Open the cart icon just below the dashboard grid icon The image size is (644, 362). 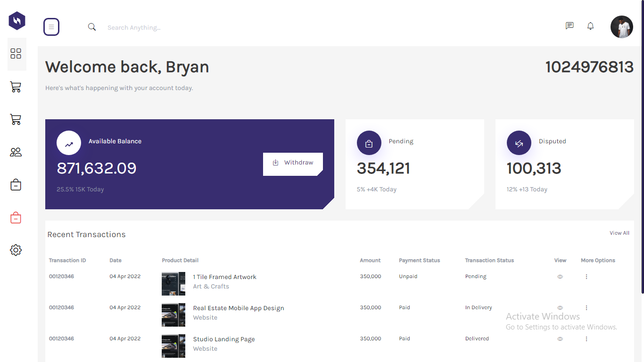16,87
